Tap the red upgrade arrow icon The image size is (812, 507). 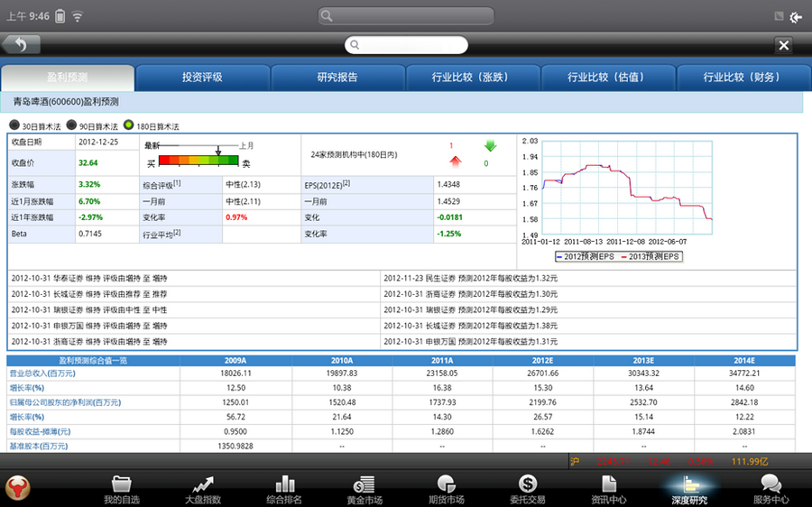pos(456,162)
